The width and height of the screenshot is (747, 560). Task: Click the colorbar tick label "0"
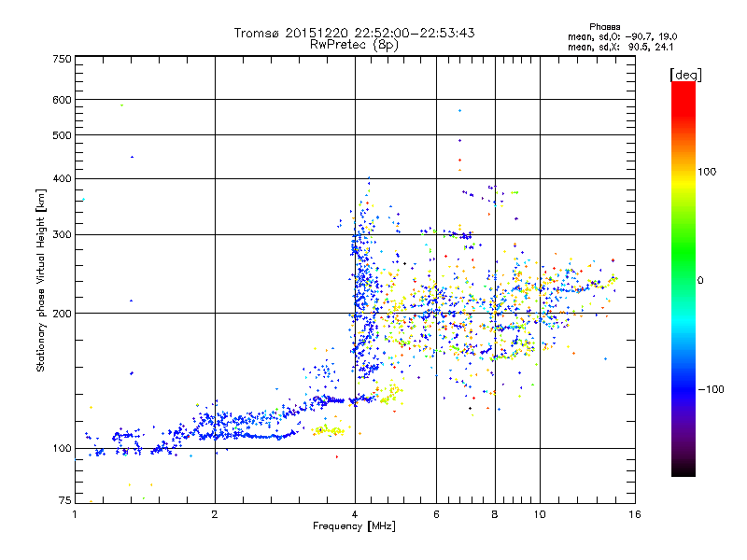(700, 281)
